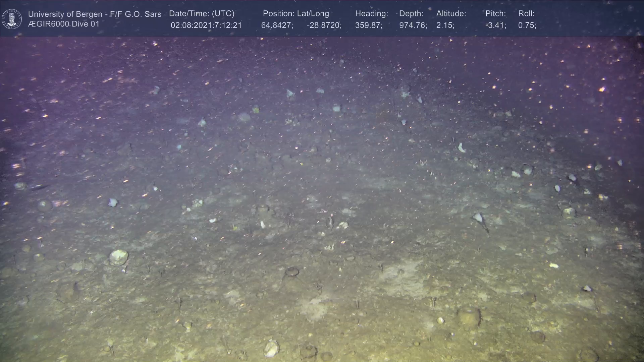Viewport: 644px width, 362px height.
Task: Select the pitch value -3.41
Action: pyautogui.click(x=495, y=25)
